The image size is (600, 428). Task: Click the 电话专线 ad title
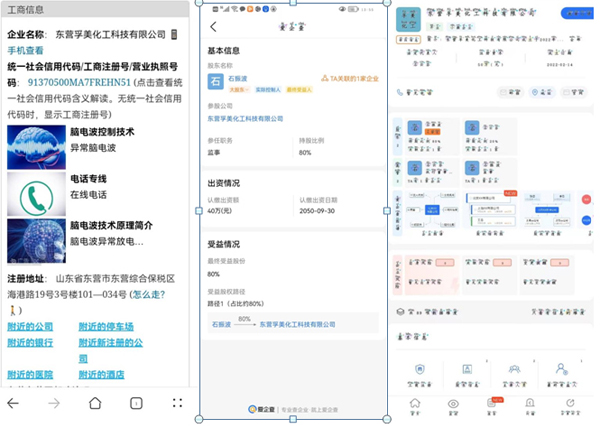pos(88,179)
